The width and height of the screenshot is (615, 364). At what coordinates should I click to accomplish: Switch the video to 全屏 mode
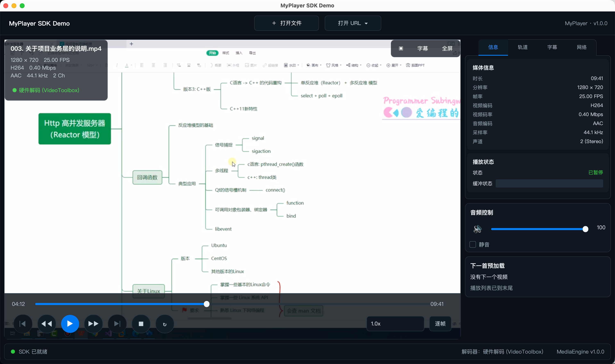pyautogui.click(x=447, y=48)
